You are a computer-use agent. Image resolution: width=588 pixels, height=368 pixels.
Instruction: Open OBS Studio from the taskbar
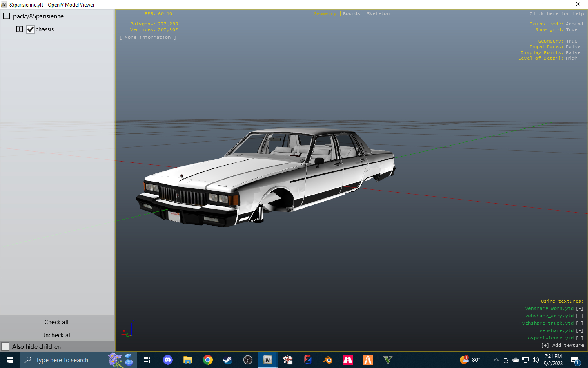click(x=247, y=360)
